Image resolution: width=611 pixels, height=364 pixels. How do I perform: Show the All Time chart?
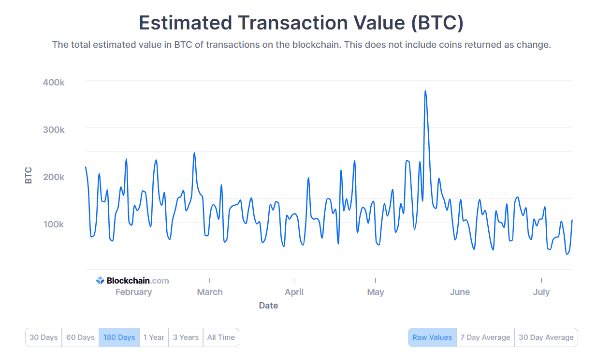click(x=220, y=337)
